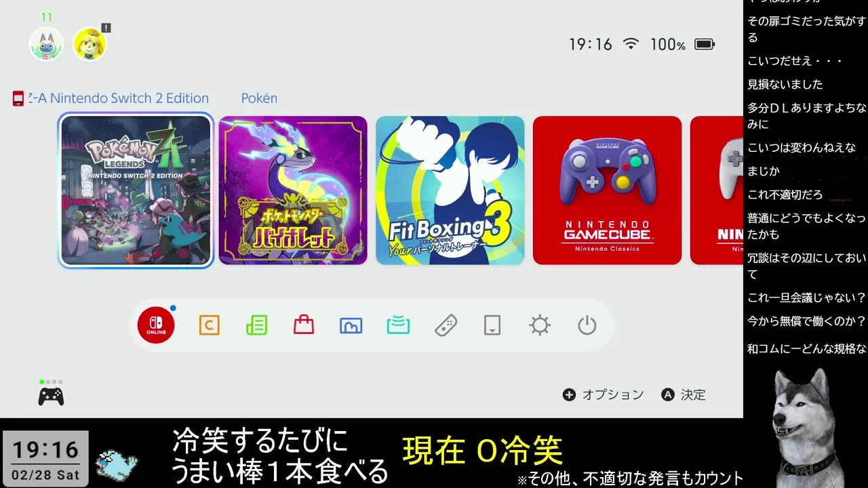Open Nintendo GameCube Classics tile
Screen dimensions: 868x488
(x=607, y=190)
